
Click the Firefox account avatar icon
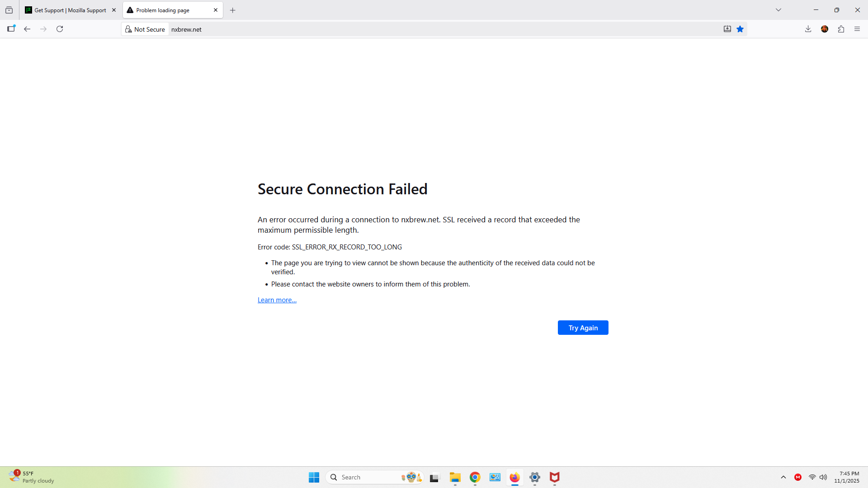click(x=825, y=29)
